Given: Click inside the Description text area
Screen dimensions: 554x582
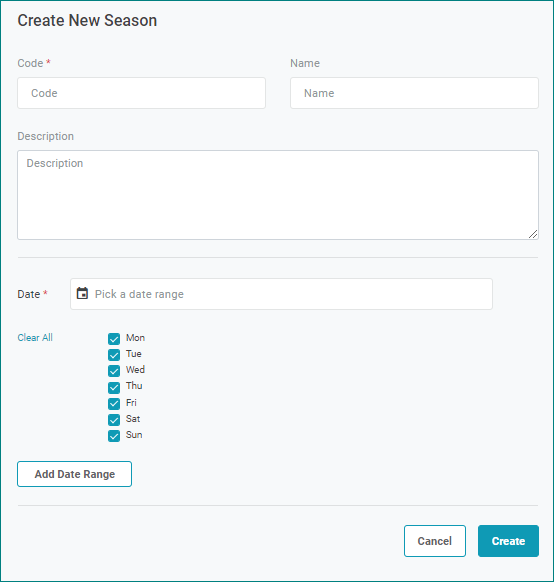Looking at the screenshot, I should pyautogui.click(x=278, y=195).
